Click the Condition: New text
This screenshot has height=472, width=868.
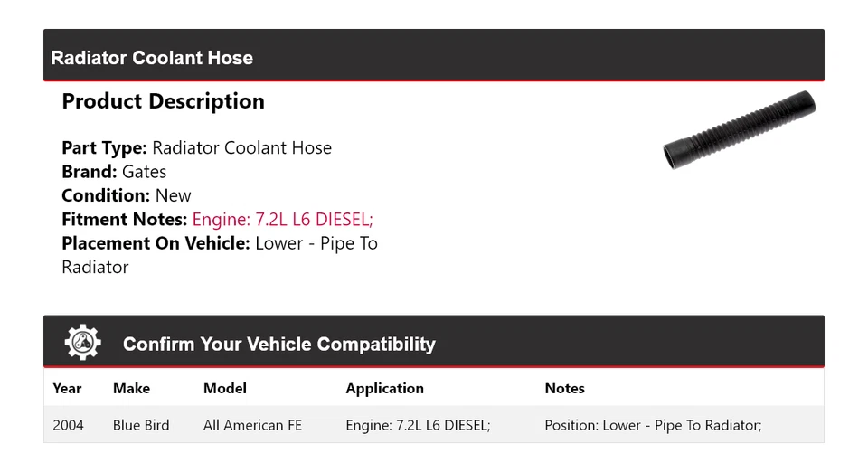(127, 195)
